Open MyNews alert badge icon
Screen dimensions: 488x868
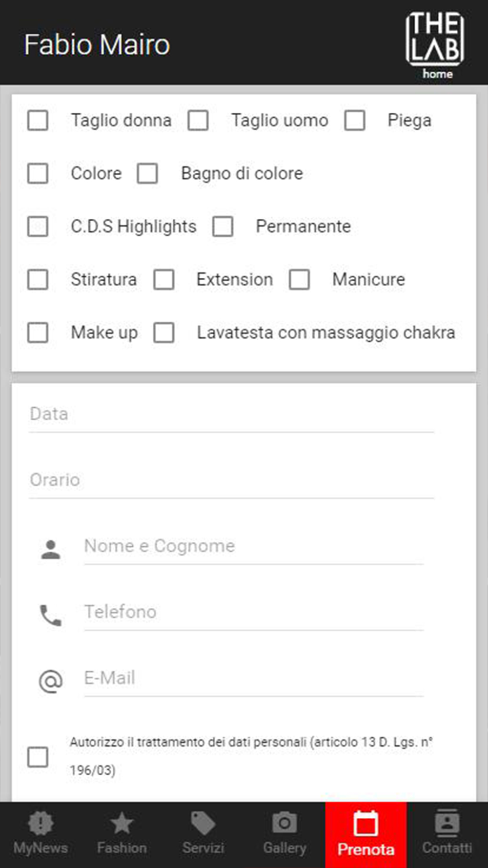tap(41, 823)
